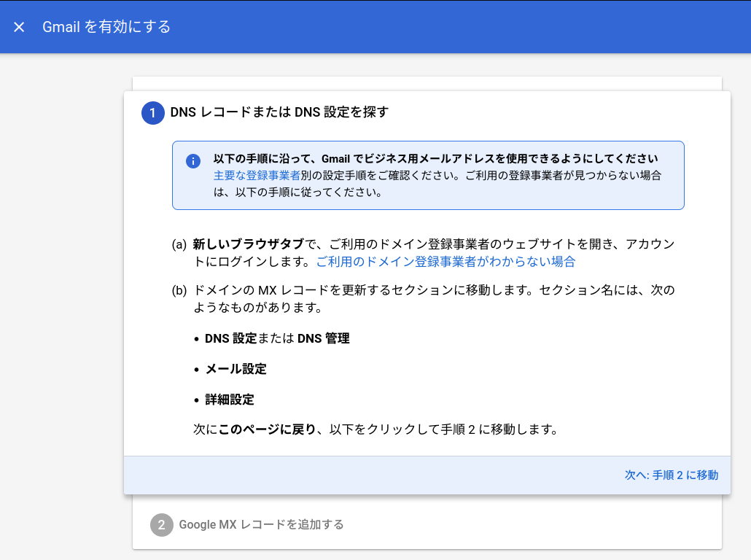Click the (b) step label
751x560 pixels.
179,290
